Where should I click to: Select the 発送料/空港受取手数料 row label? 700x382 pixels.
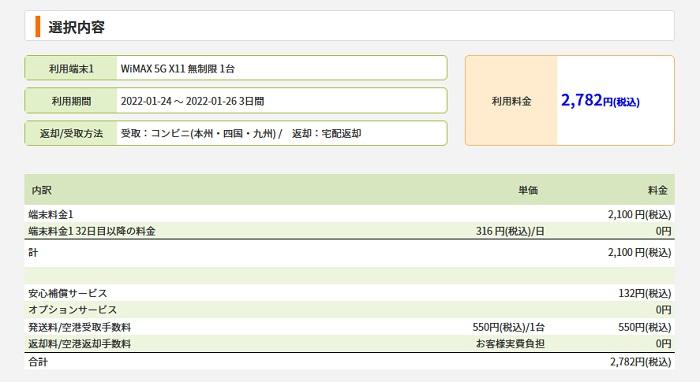[x=79, y=327]
